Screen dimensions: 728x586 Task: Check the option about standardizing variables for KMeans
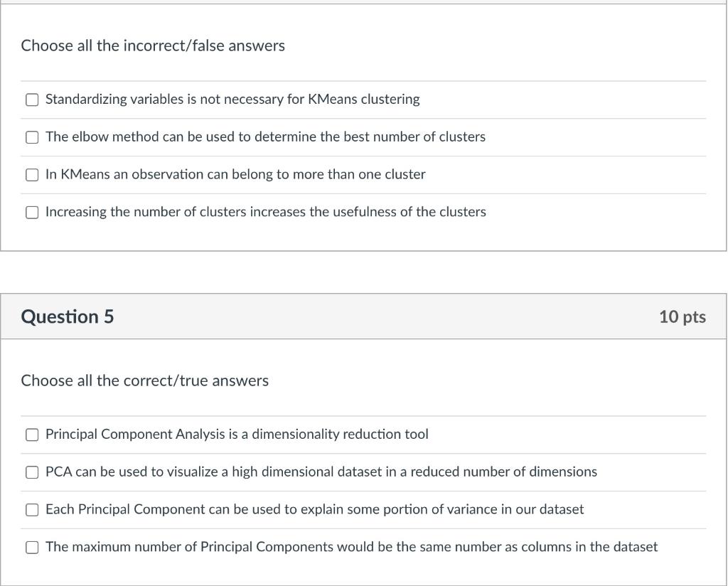tap(32, 100)
